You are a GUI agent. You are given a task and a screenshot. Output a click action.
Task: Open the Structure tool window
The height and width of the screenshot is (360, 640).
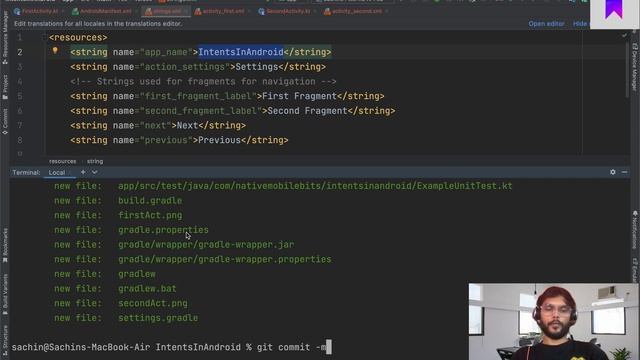pos(5,341)
